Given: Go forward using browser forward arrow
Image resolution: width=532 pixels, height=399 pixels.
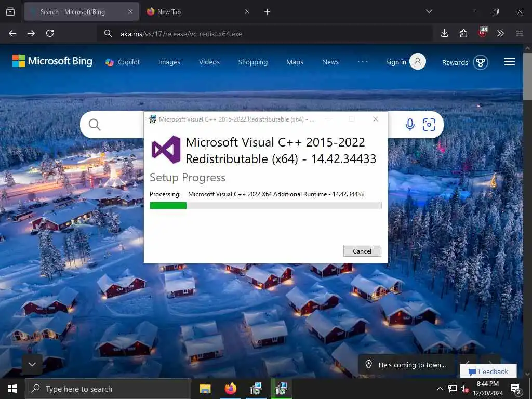Looking at the screenshot, I should click(31, 33).
